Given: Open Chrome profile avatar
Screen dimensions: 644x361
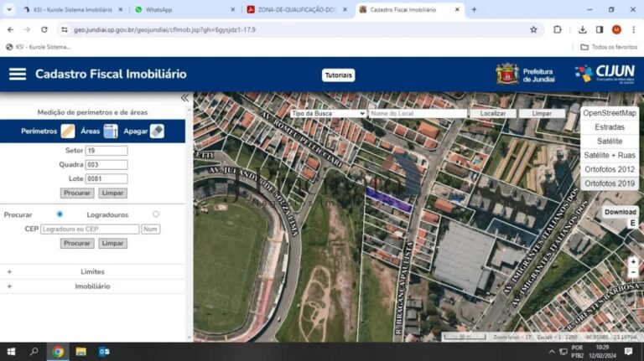Looking at the screenshot, I should pyautogui.click(x=616, y=29).
